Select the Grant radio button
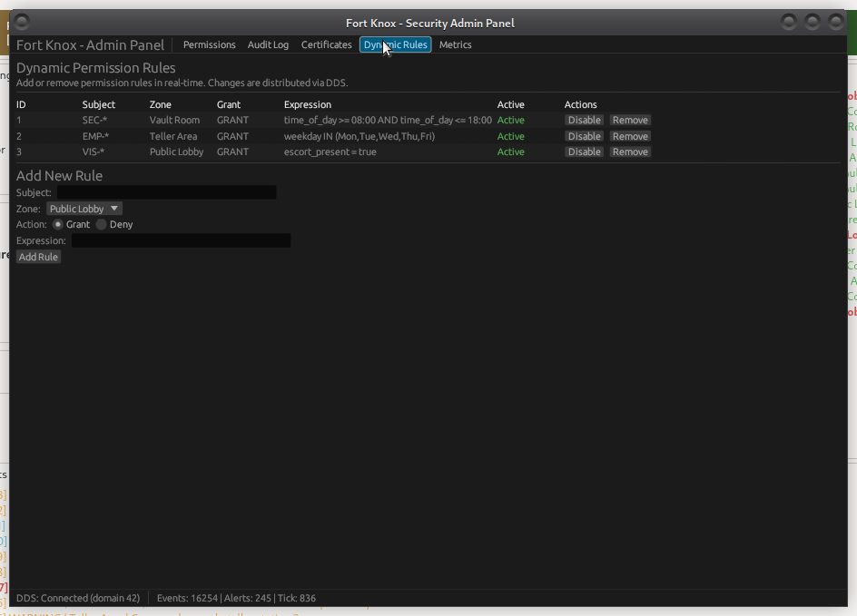This screenshot has width=857, height=616. [x=60, y=224]
